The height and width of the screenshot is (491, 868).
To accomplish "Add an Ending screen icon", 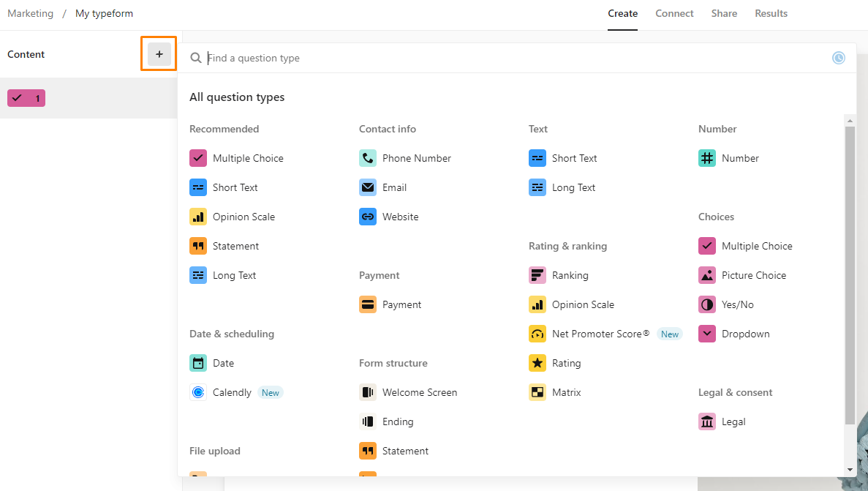I will [x=368, y=421].
